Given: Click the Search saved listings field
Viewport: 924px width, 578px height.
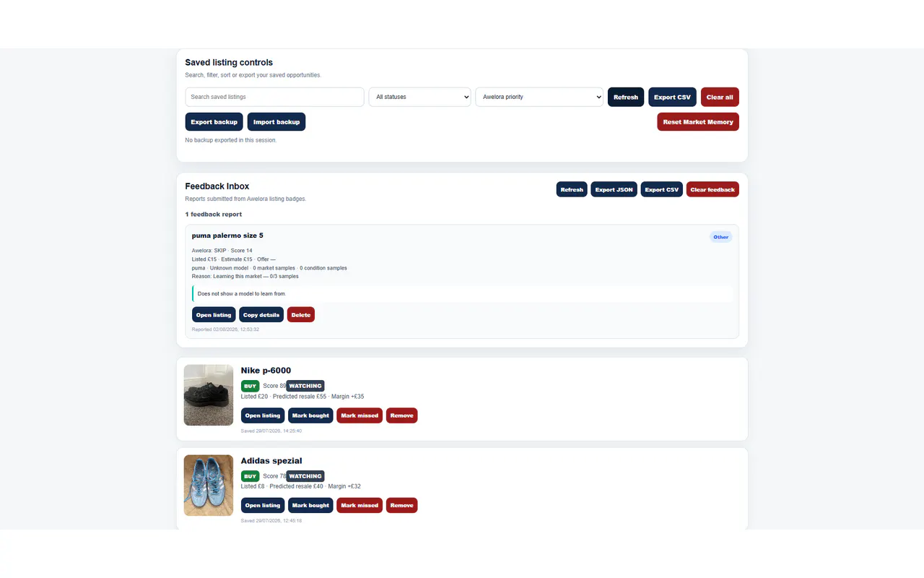Looking at the screenshot, I should [x=274, y=97].
